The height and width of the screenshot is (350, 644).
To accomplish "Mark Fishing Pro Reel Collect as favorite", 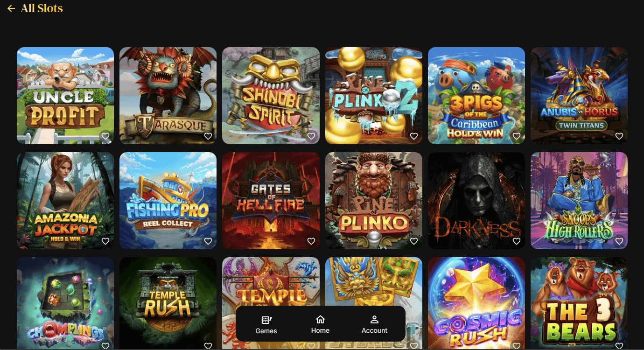I will 208,241.
